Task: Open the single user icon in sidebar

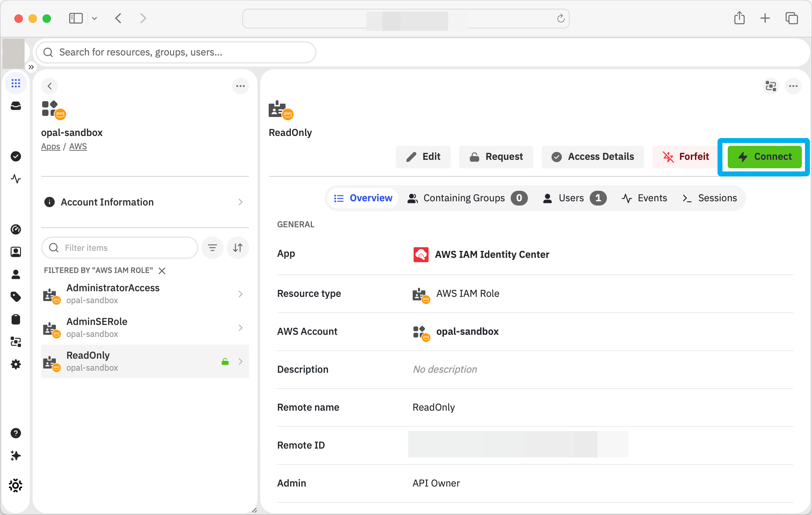Action: pyautogui.click(x=16, y=274)
